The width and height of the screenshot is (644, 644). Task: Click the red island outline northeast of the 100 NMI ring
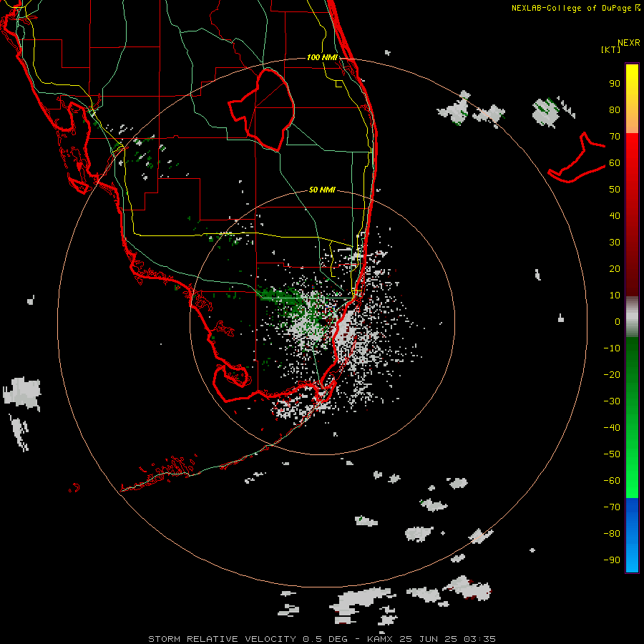coord(577,157)
